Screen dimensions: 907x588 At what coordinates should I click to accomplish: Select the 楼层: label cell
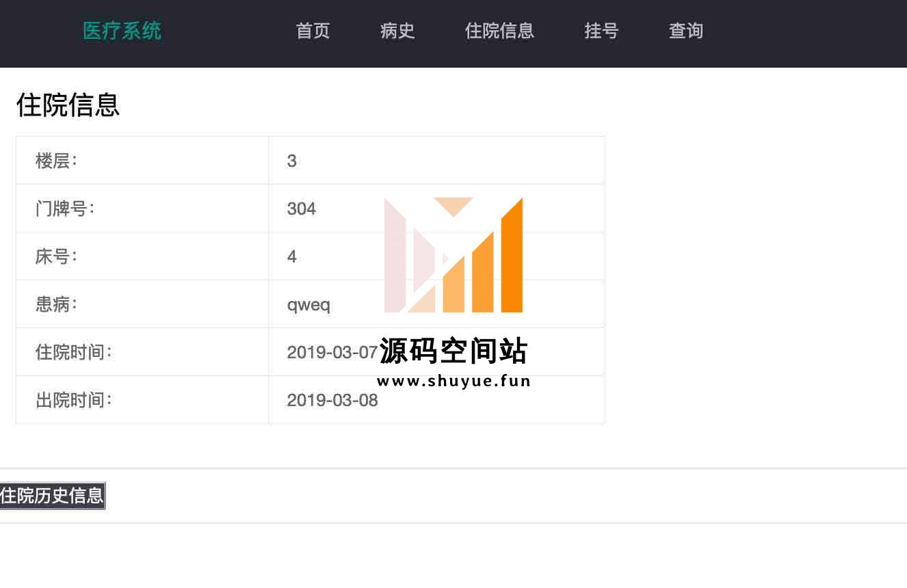pos(142,161)
